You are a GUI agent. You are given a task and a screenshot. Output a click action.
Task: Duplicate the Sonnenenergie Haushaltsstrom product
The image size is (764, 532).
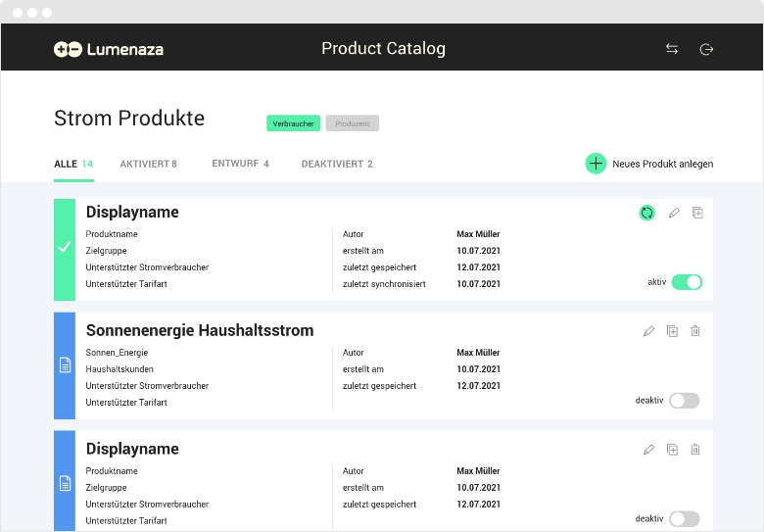click(x=672, y=331)
